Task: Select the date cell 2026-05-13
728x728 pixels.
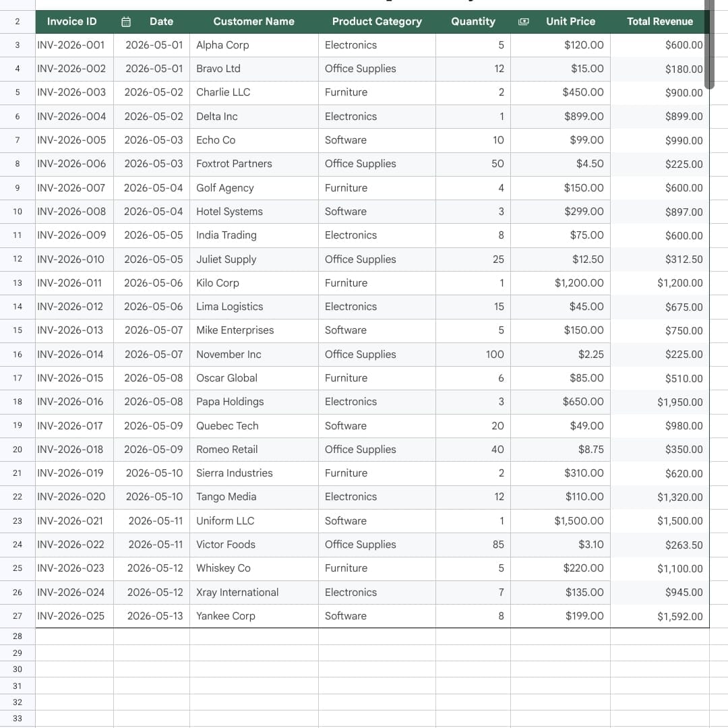Action: [152, 616]
